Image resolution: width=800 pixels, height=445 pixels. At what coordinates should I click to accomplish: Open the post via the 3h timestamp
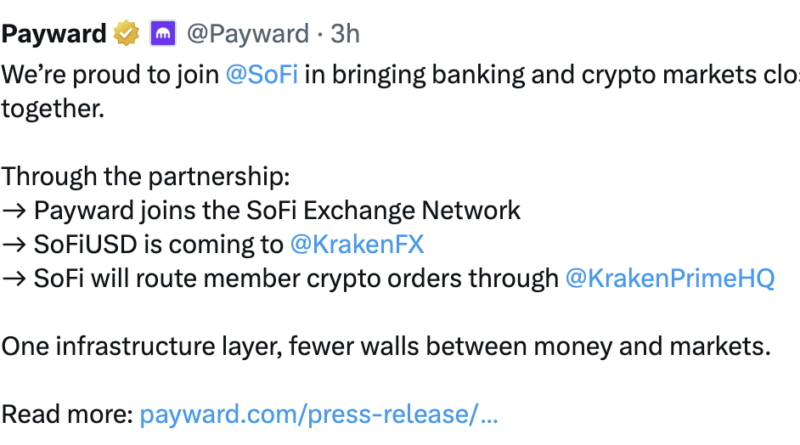tap(345, 34)
